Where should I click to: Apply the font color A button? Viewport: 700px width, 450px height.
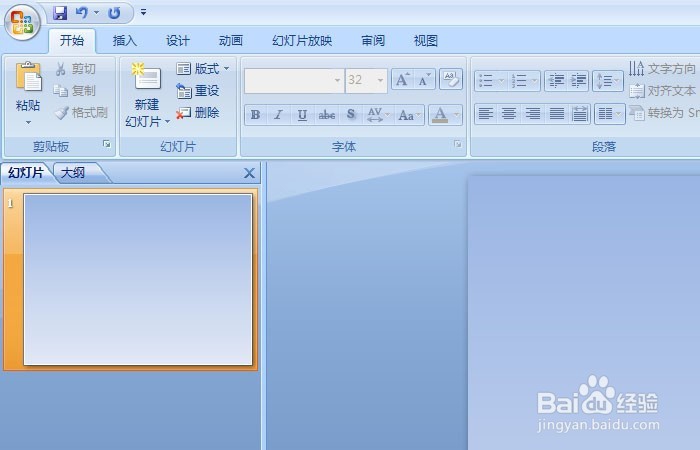click(440, 115)
